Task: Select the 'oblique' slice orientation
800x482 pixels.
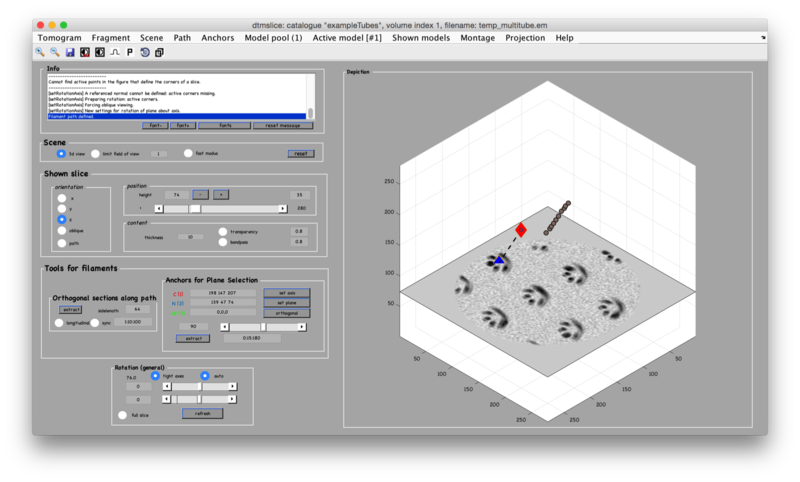Action: 62,231
